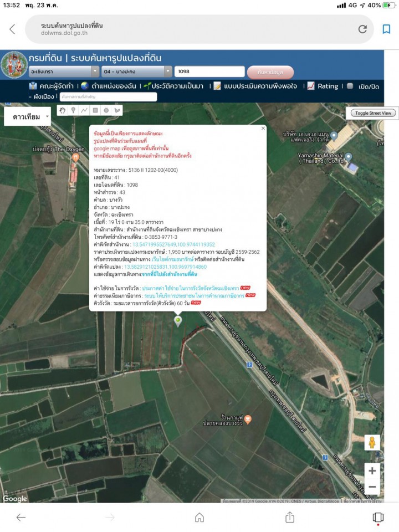
Task: Select the rectangle drawing tool
Action: pyautogui.click(x=95, y=110)
